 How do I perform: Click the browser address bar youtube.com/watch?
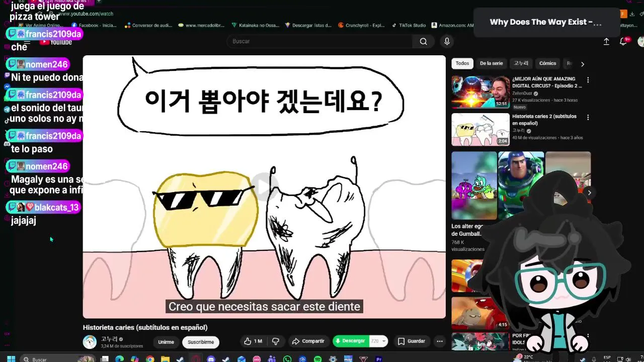pyautogui.click(x=86, y=14)
